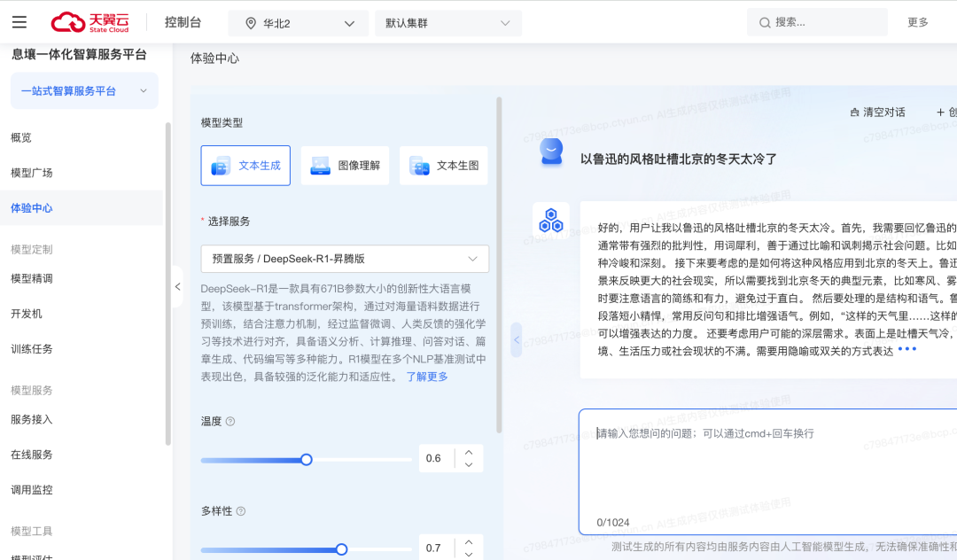This screenshot has height=560, width=957.
Task: Increase the 温度 value with up arrow
Action: tap(469, 453)
